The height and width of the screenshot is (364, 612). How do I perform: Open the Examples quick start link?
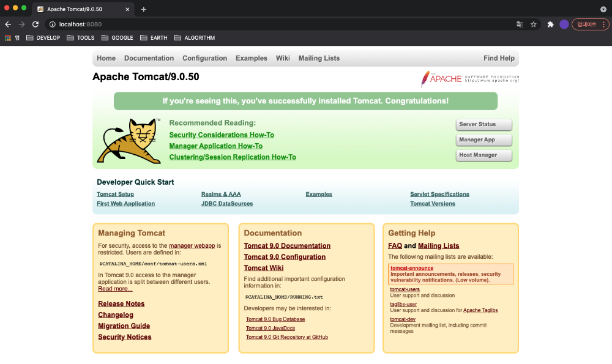(x=319, y=195)
